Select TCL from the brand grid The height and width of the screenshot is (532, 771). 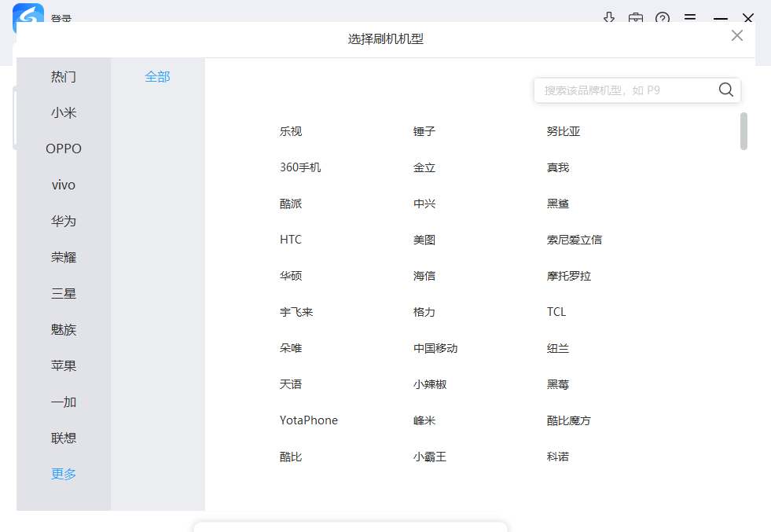(556, 311)
